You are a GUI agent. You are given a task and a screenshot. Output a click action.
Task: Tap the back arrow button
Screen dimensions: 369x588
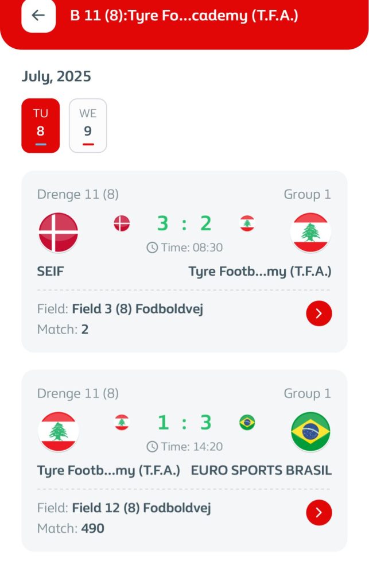pyautogui.click(x=38, y=16)
